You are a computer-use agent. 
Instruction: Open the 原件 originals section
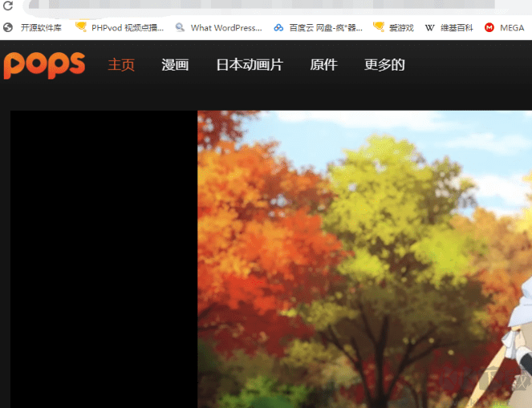click(323, 65)
